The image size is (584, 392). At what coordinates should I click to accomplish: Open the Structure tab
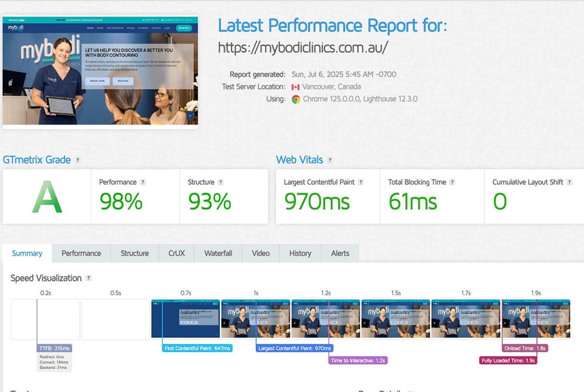tap(135, 254)
